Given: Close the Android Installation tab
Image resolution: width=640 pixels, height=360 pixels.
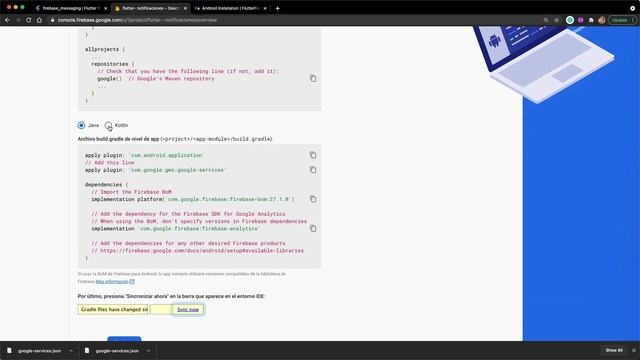Looking at the screenshot, I should coord(265,8).
